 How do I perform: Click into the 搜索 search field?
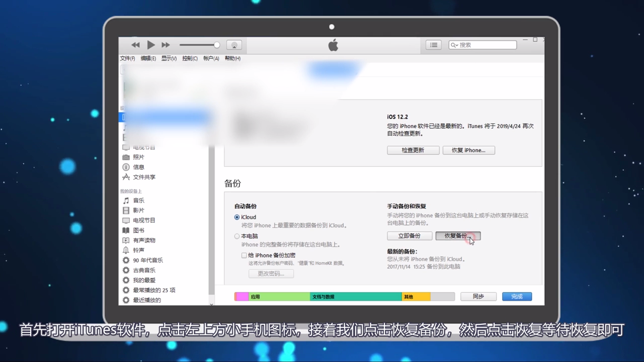pos(482,45)
